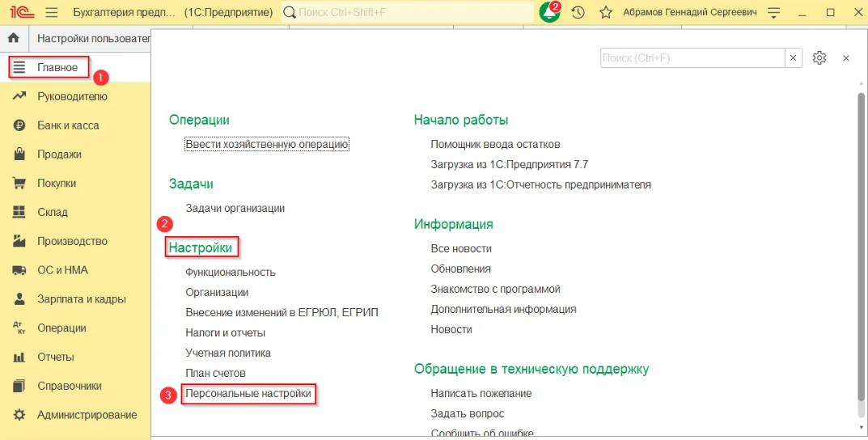Open the service settings dropdown in title bar

[774, 13]
